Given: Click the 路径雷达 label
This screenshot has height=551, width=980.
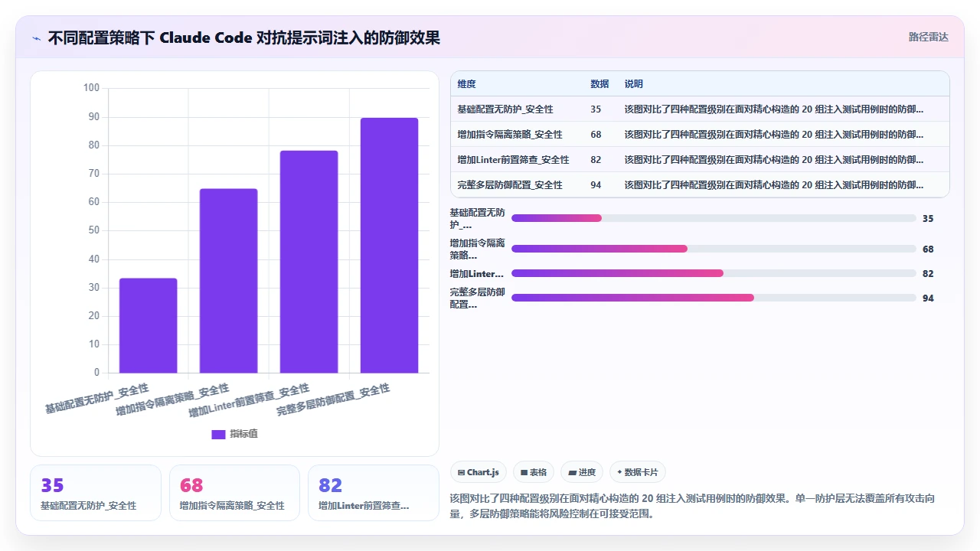Looking at the screenshot, I should (928, 37).
